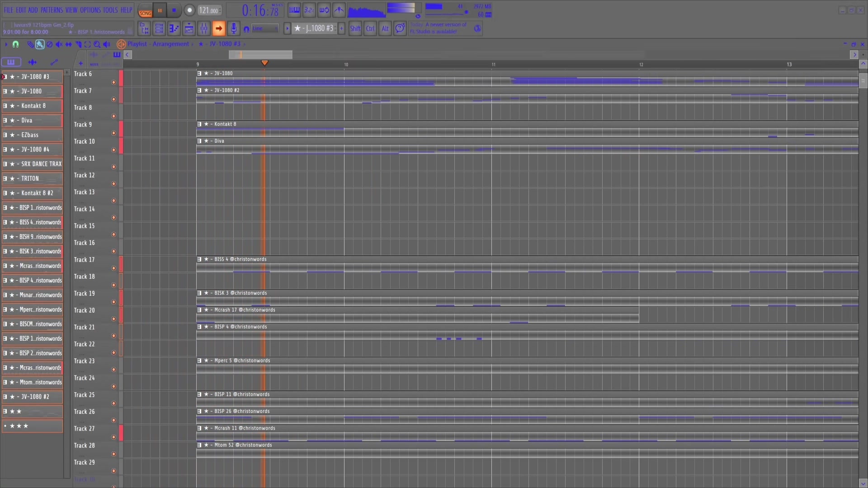Open the Mixer icon
Screen dimensions: 868x488
click(x=204, y=28)
